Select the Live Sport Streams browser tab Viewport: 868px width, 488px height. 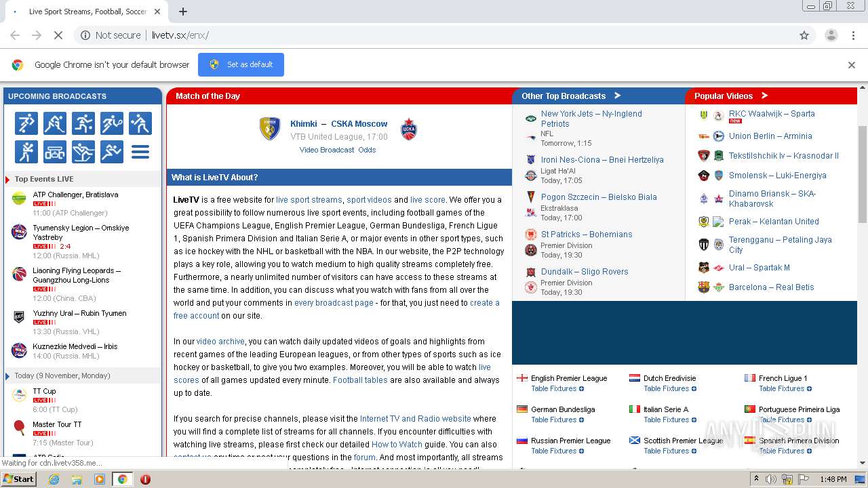pyautogui.click(x=87, y=12)
